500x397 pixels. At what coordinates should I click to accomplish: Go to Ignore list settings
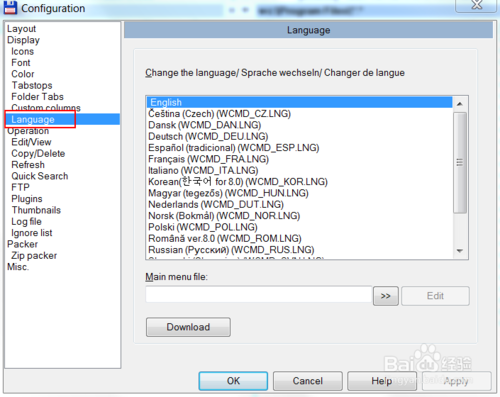tap(32, 233)
